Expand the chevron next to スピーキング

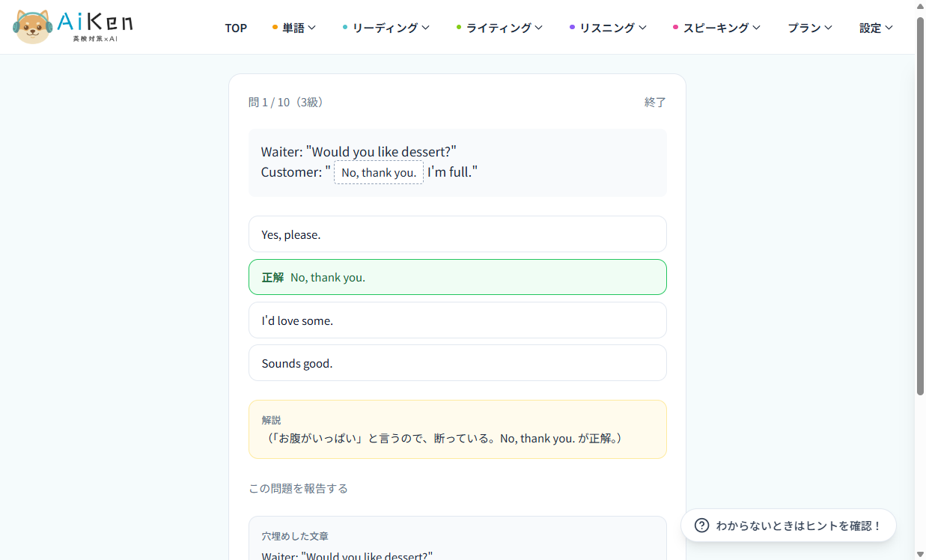756,28
